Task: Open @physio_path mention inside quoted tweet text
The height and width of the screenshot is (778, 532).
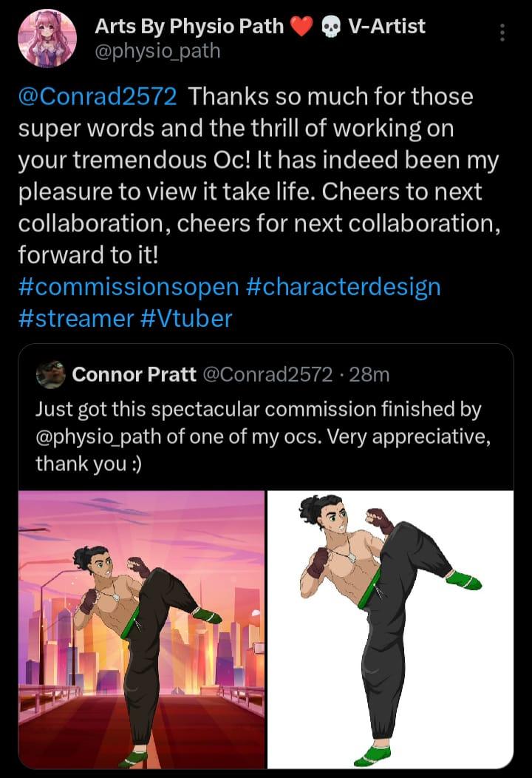Action: pyautogui.click(x=99, y=436)
